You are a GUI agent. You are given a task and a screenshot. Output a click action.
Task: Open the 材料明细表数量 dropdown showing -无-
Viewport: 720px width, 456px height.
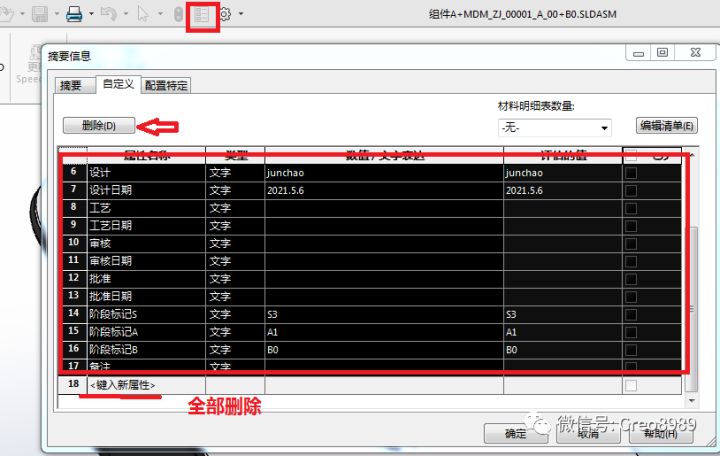point(555,128)
